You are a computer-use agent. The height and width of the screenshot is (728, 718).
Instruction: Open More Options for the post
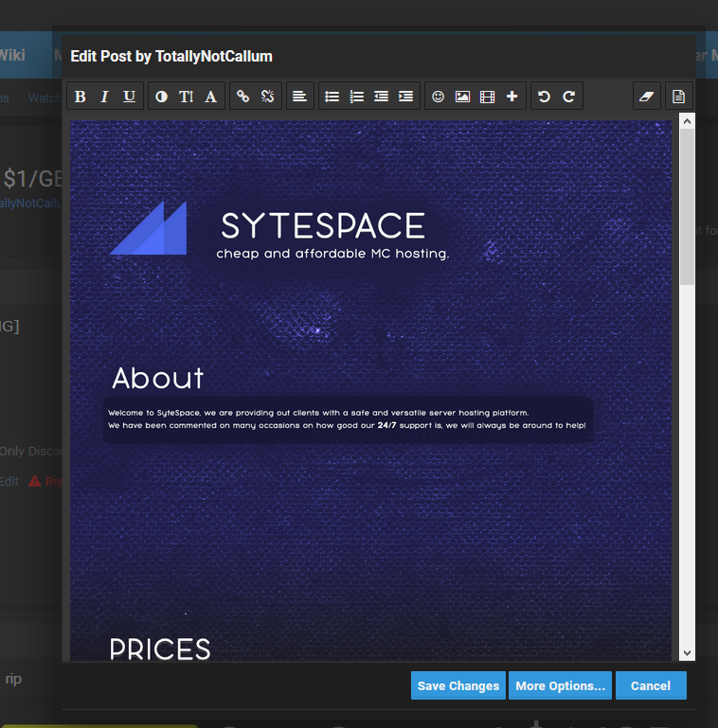coord(560,685)
